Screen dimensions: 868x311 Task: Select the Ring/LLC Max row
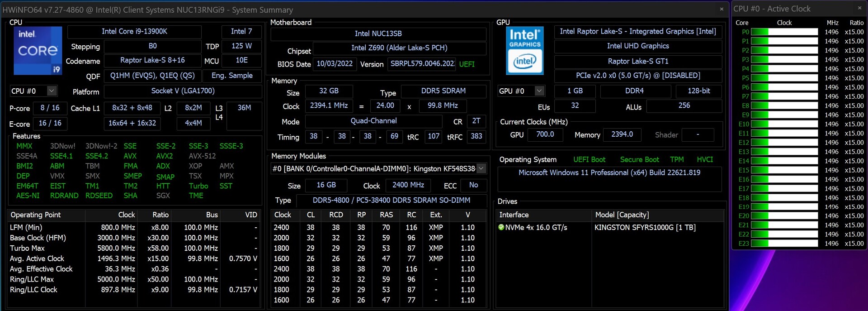click(134, 279)
